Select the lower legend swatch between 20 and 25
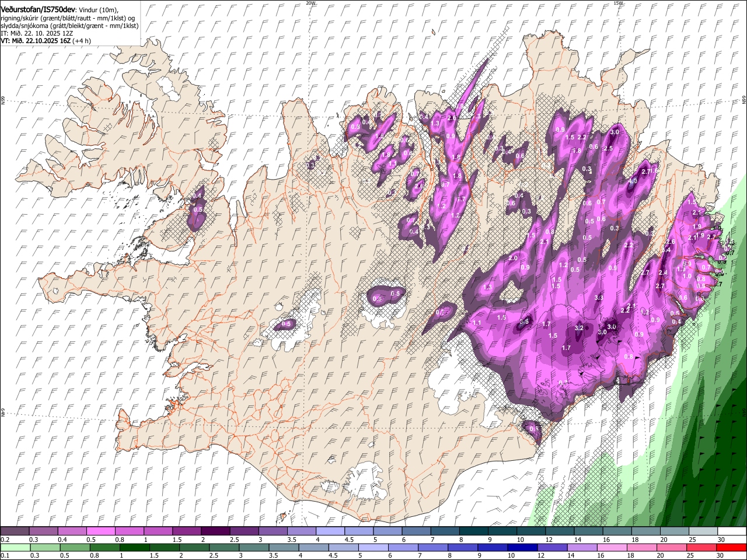 [x=671, y=548]
